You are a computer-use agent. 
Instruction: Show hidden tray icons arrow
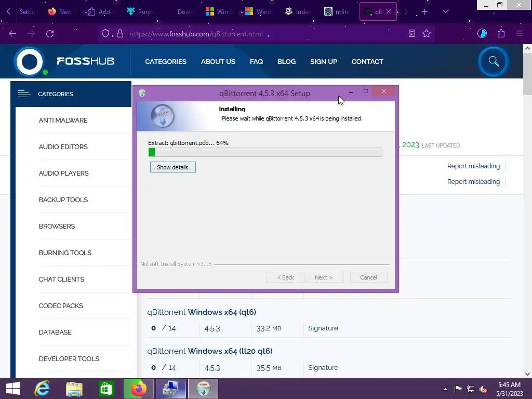click(445, 389)
